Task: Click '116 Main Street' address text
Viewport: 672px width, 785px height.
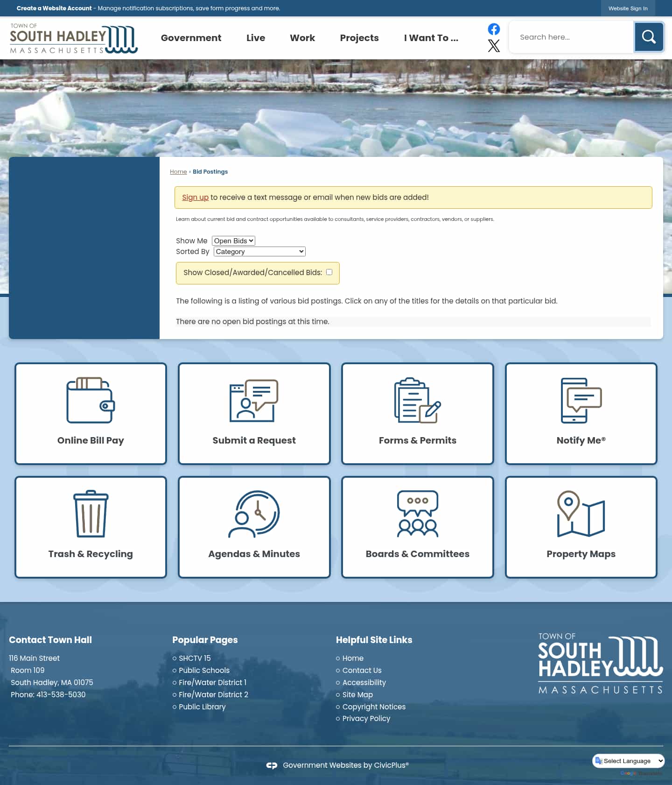Action: 34,658
